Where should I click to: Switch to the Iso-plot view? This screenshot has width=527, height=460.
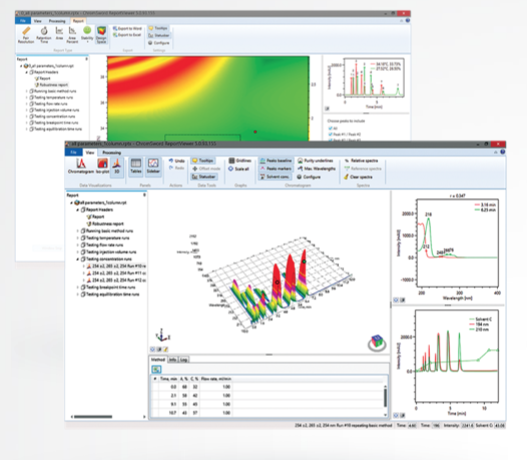click(x=103, y=166)
